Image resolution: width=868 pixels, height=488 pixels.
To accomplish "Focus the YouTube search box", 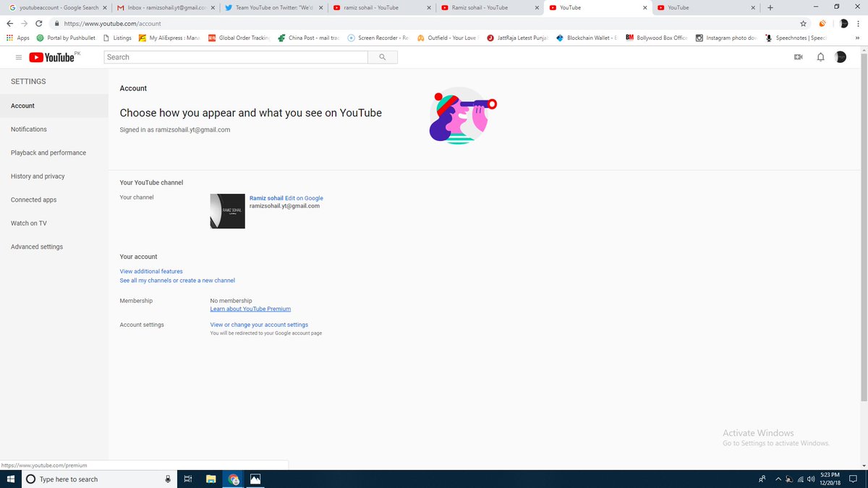I will tap(236, 57).
